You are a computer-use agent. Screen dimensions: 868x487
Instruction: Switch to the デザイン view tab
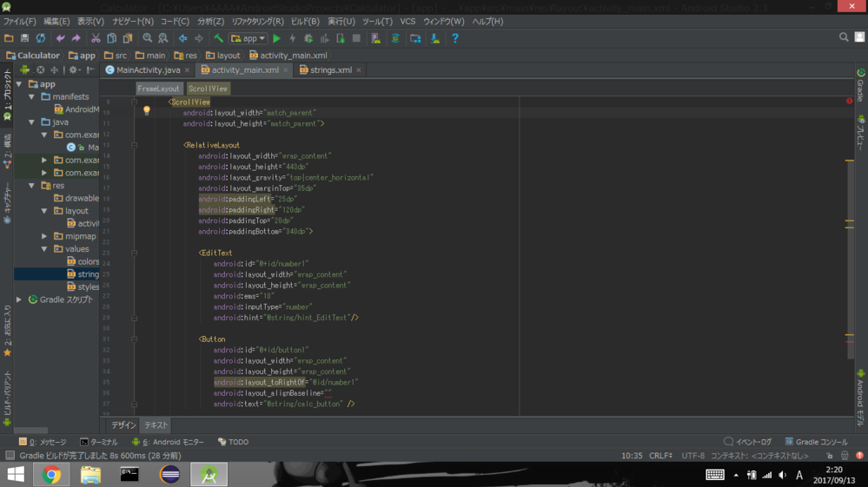point(123,425)
